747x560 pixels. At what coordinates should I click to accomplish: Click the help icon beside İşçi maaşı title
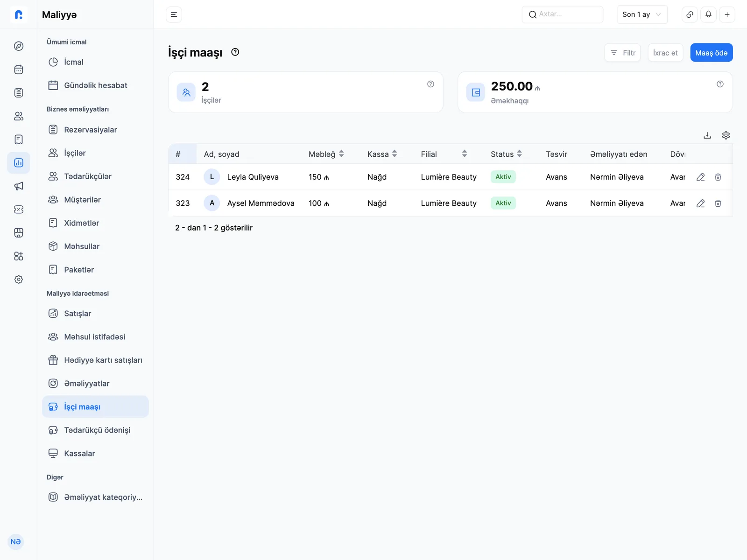[x=235, y=52]
